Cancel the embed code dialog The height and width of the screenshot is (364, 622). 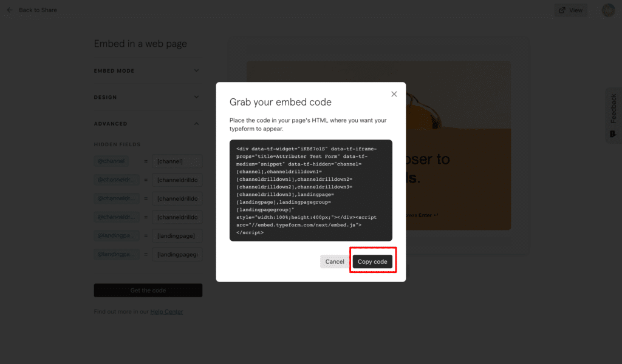click(335, 261)
